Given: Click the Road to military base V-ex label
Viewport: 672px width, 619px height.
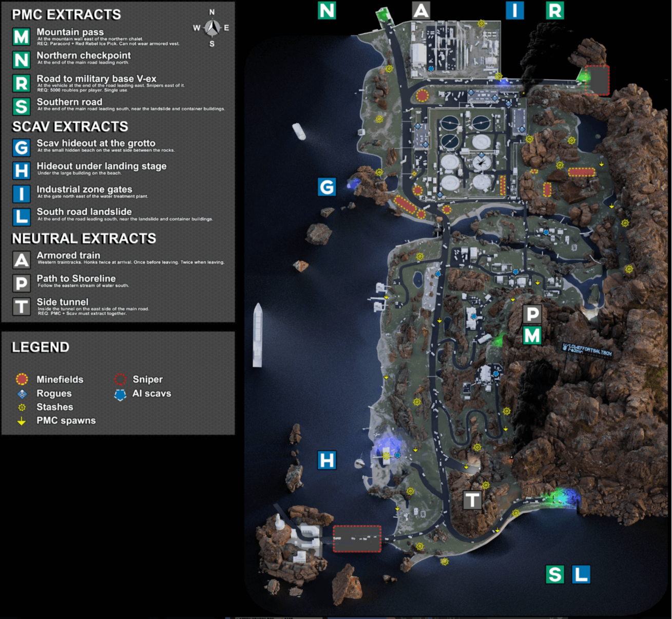Looking at the screenshot, I should [x=97, y=79].
